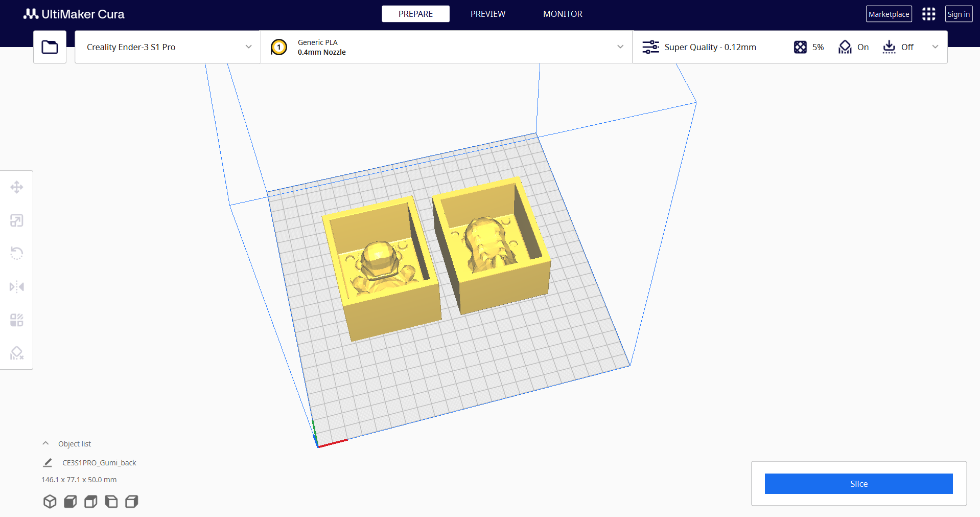Click the Object list label

[75, 444]
